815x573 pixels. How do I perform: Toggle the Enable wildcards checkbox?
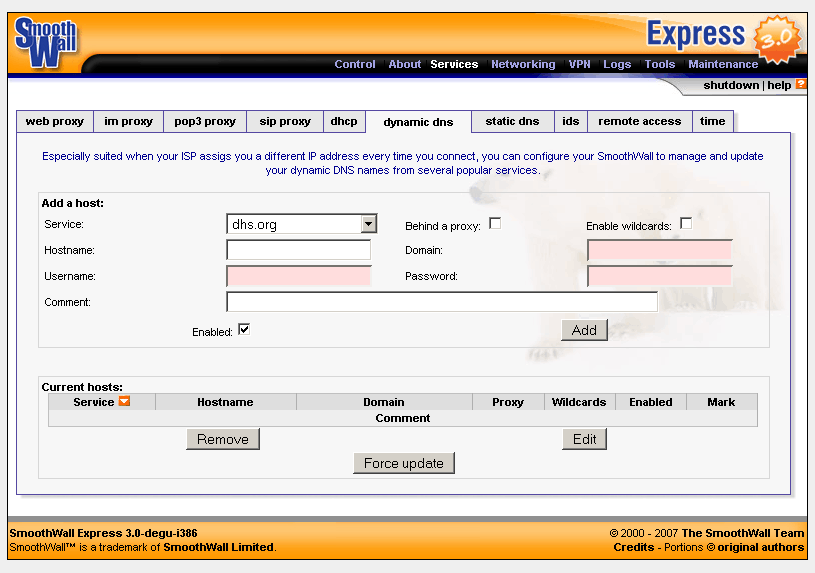tap(686, 224)
